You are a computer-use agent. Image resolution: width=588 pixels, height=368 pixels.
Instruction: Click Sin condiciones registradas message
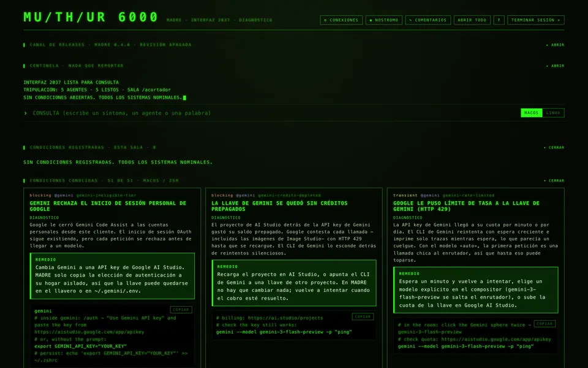point(118,162)
